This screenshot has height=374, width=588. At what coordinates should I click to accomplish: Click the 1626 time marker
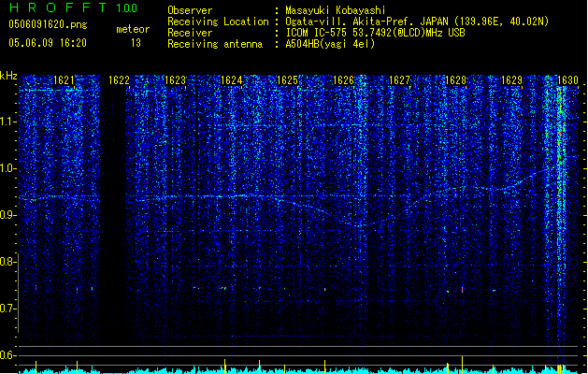(343, 80)
